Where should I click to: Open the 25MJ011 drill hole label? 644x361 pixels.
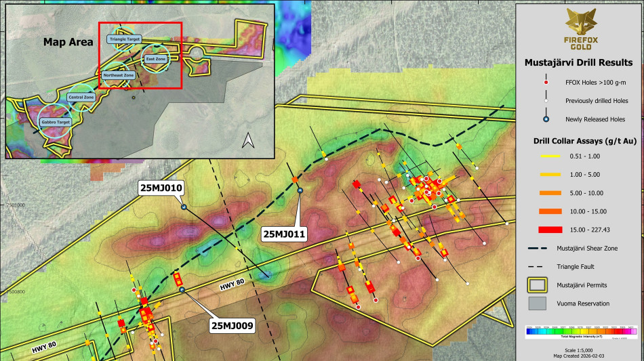[285, 234]
